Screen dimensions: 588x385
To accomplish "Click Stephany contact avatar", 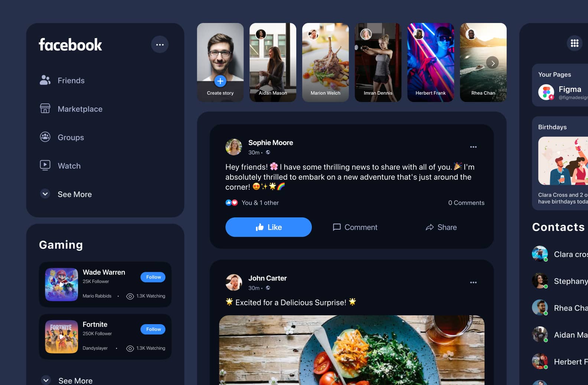I will [x=540, y=281].
